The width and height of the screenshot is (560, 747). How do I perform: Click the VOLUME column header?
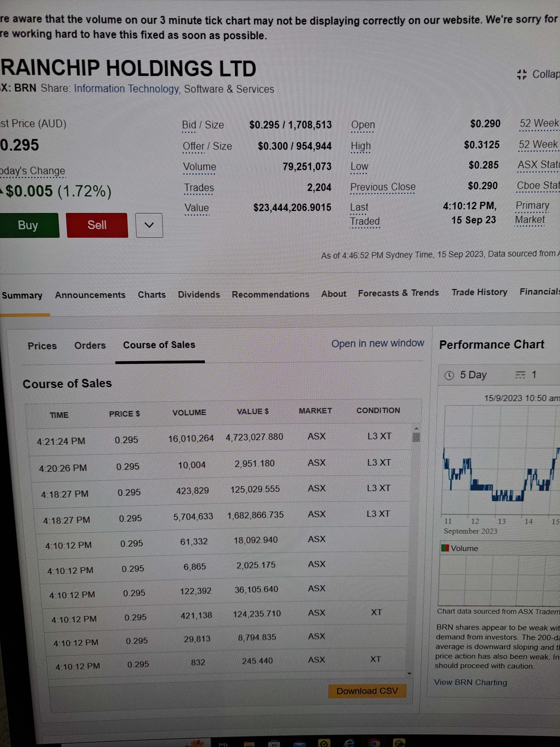[189, 413]
